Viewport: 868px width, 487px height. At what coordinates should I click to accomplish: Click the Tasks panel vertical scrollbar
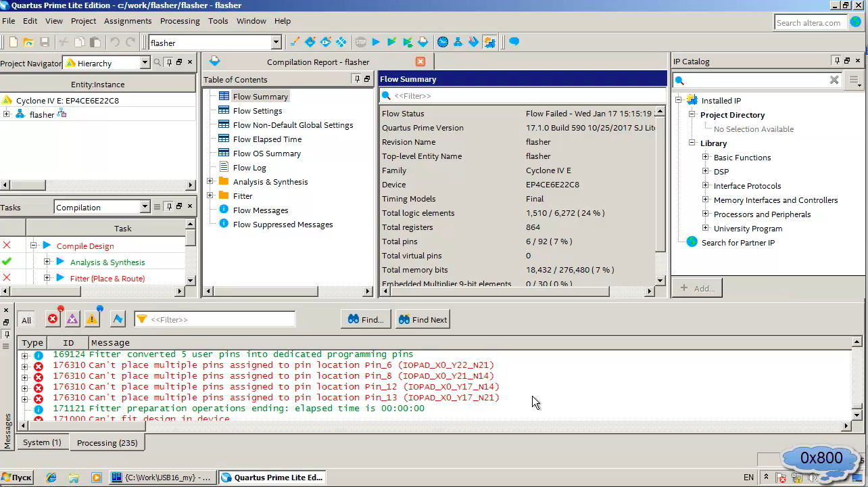[x=191, y=253]
